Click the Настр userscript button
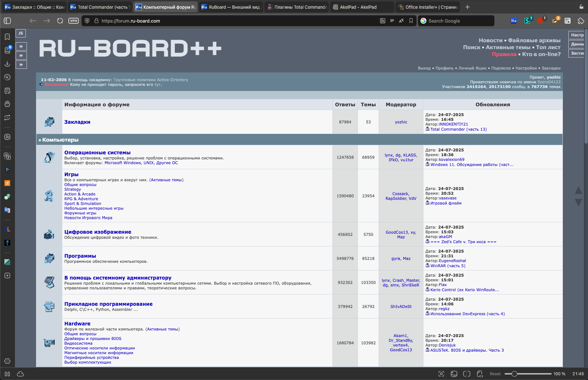Screen dimensions: 588x380 pyautogui.click(x=577, y=35)
